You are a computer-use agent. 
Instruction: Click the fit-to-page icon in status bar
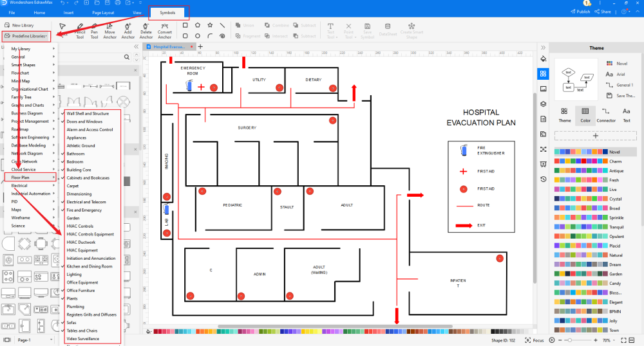tap(623, 340)
